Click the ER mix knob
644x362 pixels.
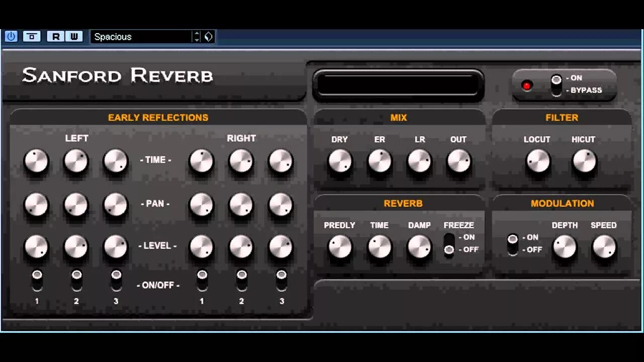pos(379,162)
